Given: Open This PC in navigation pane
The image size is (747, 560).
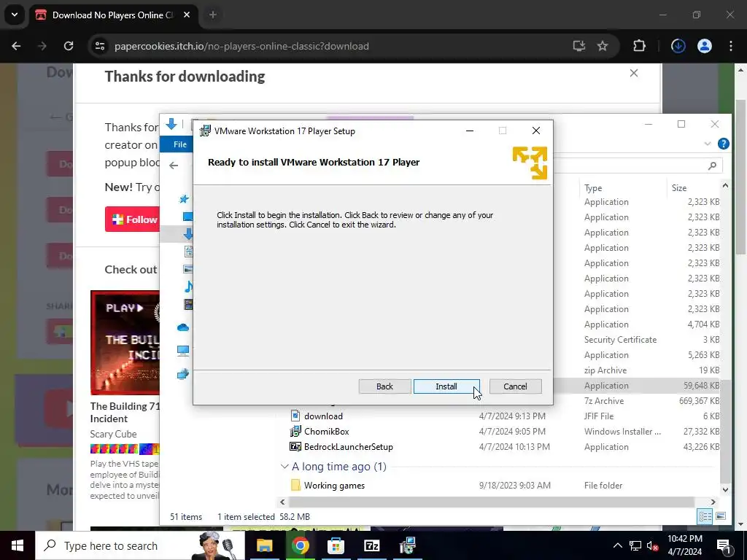Looking at the screenshot, I should tap(183, 351).
